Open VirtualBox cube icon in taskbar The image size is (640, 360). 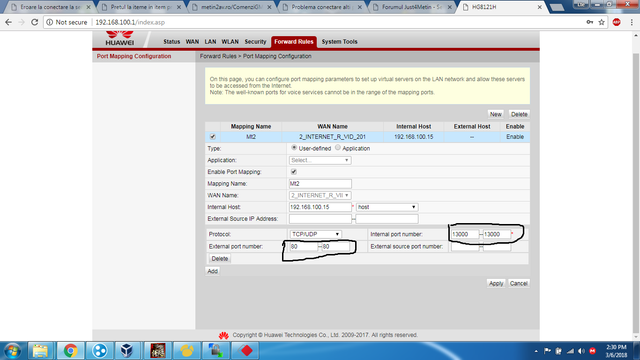coord(127,351)
